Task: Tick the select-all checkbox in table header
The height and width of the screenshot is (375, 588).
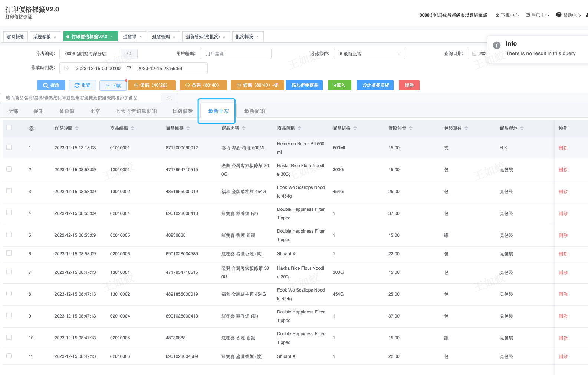Action: pyautogui.click(x=9, y=127)
